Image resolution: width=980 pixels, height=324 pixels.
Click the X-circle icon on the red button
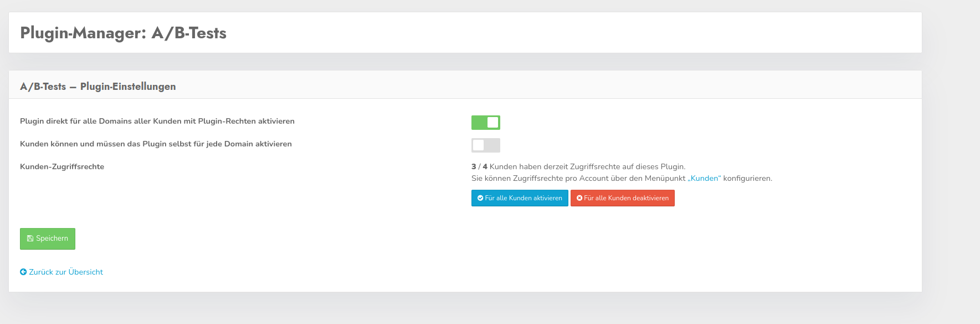[579, 198]
